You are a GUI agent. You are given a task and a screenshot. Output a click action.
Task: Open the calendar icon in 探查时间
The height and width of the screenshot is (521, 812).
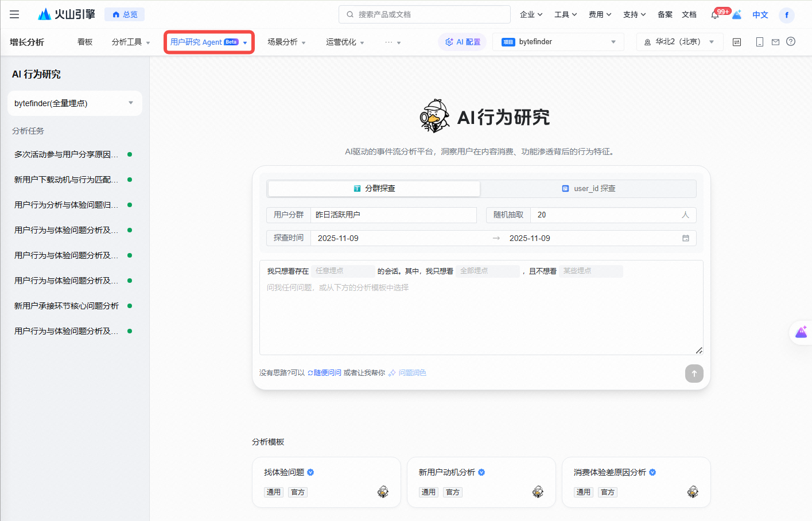tap(685, 238)
